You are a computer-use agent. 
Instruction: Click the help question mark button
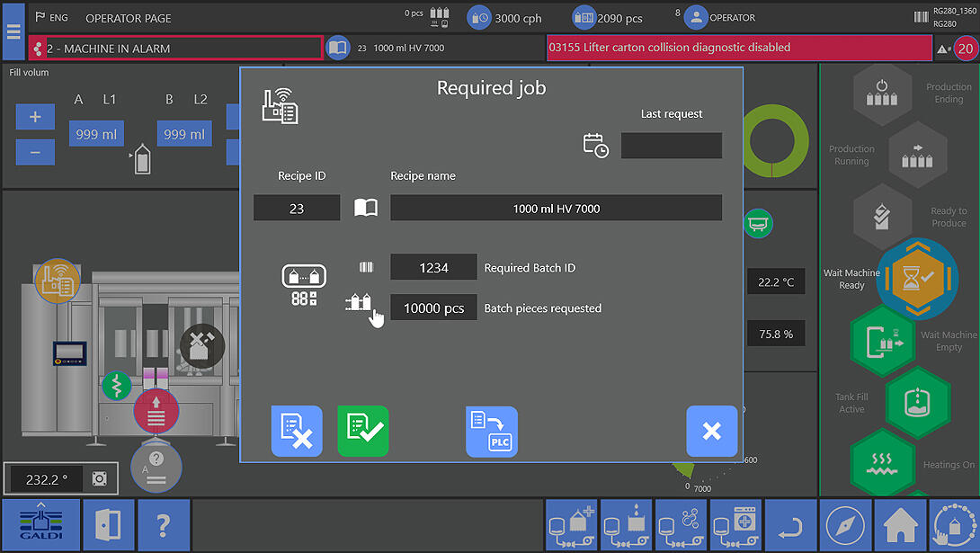tap(164, 525)
